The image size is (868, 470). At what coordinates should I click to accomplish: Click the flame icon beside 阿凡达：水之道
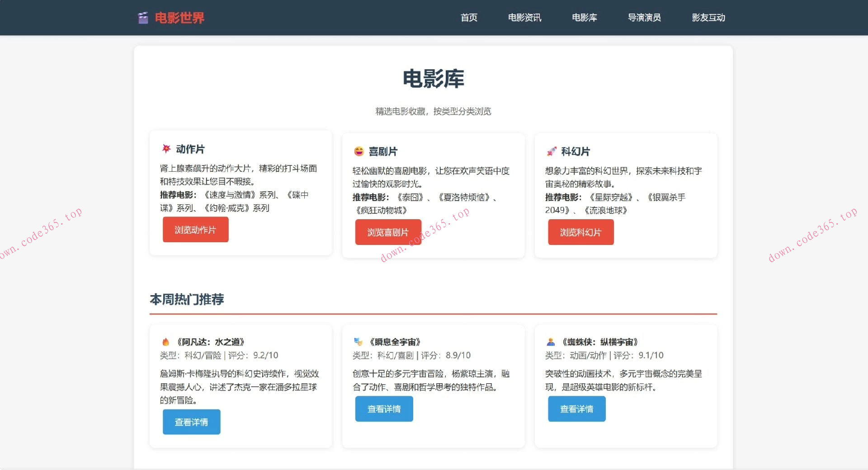[x=166, y=342]
